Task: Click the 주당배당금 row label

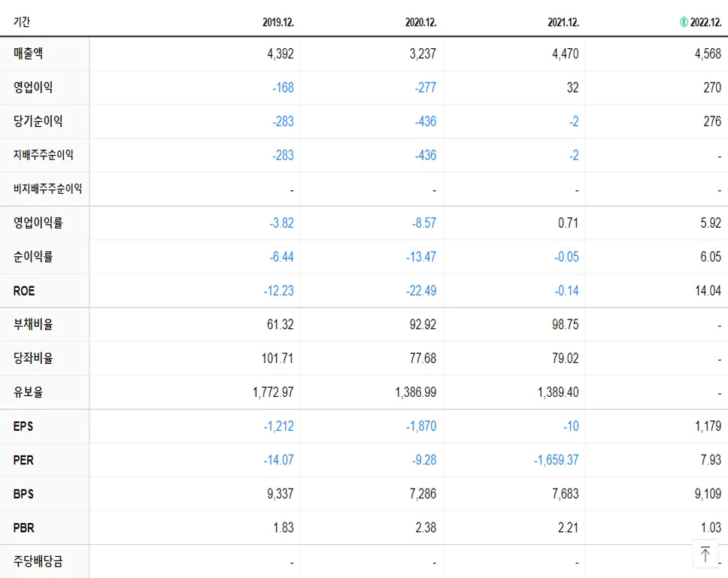Action: tap(38, 561)
